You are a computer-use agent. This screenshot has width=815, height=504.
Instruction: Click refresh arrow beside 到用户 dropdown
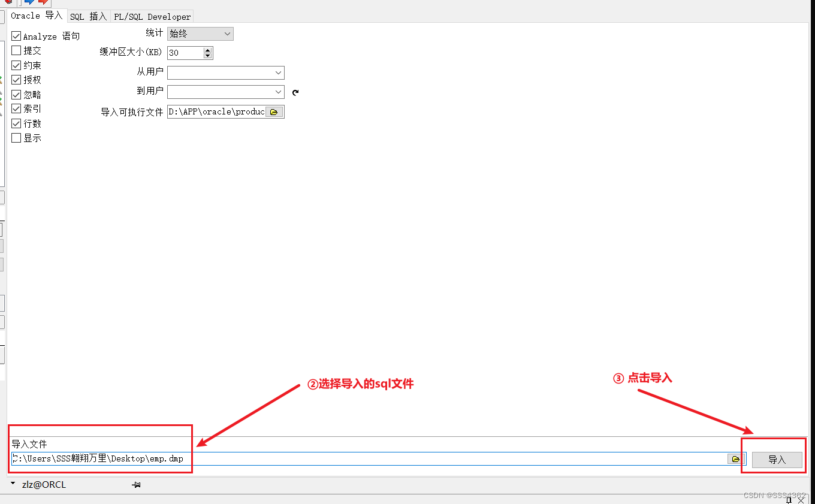coord(295,92)
